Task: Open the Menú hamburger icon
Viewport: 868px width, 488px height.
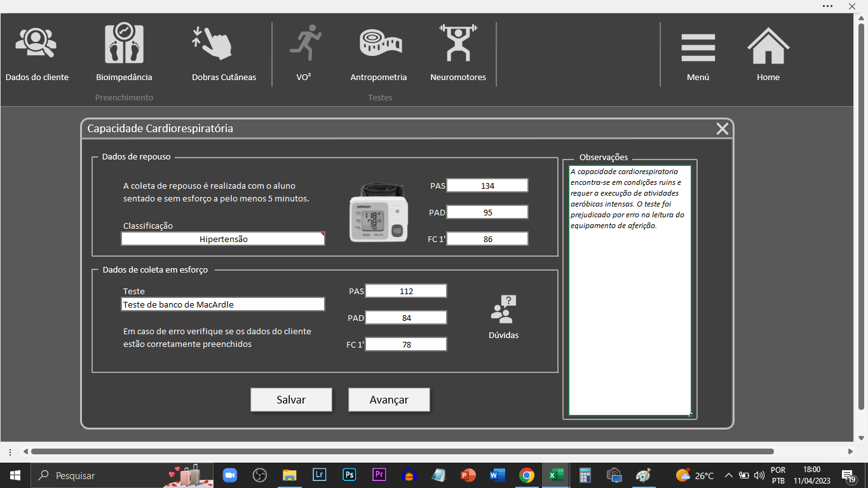Action: pyautogui.click(x=698, y=48)
